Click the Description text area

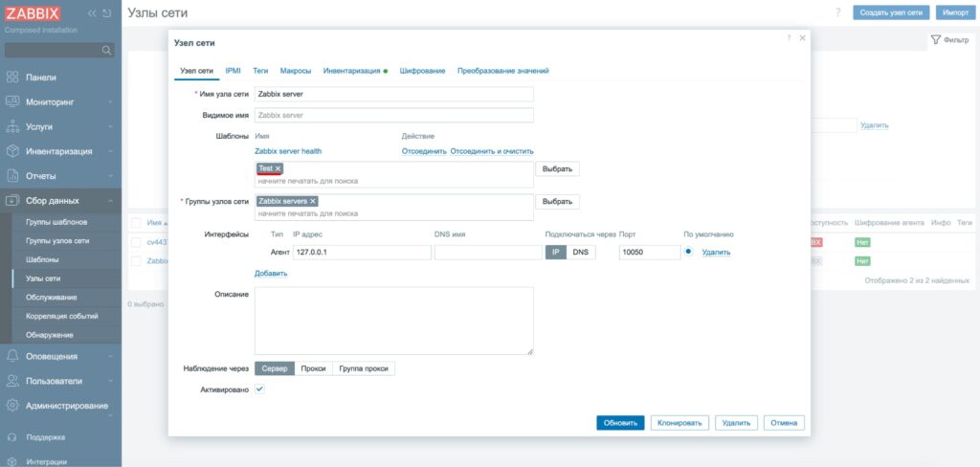pyautogui.click(x=393, y=321)
